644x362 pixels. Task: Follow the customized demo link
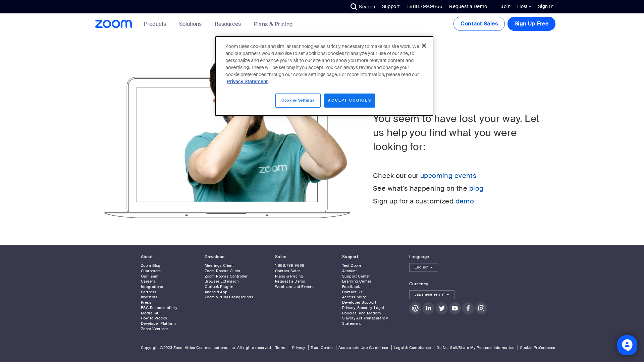point(465,201)
